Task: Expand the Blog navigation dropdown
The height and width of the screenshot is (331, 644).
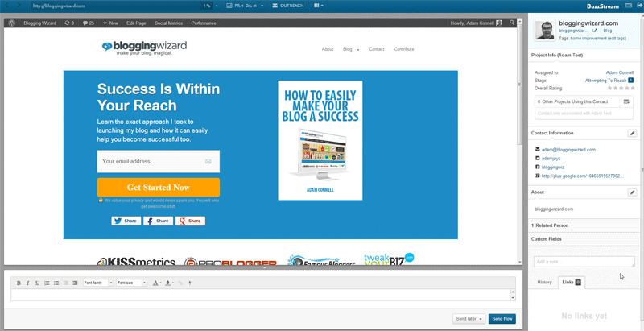Action: click(x=351, y=49)
